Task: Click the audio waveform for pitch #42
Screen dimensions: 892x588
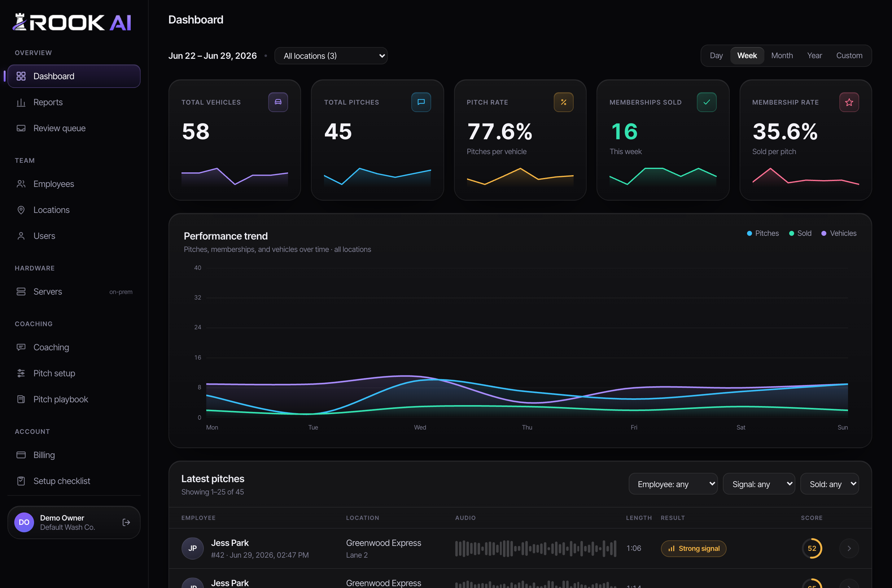Action: [536, 548]
